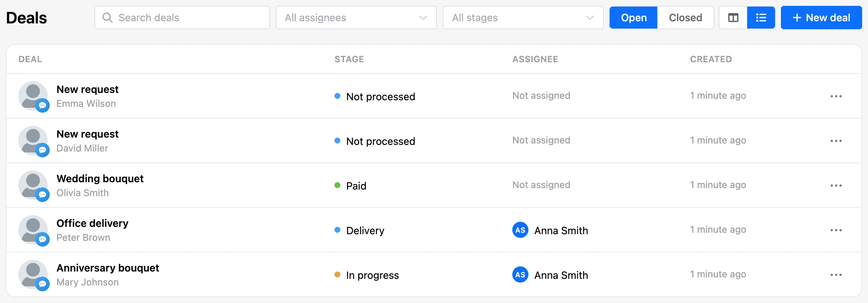Expand the All stages dropdown
The image size is (868, 303).
tap(523, 18)
